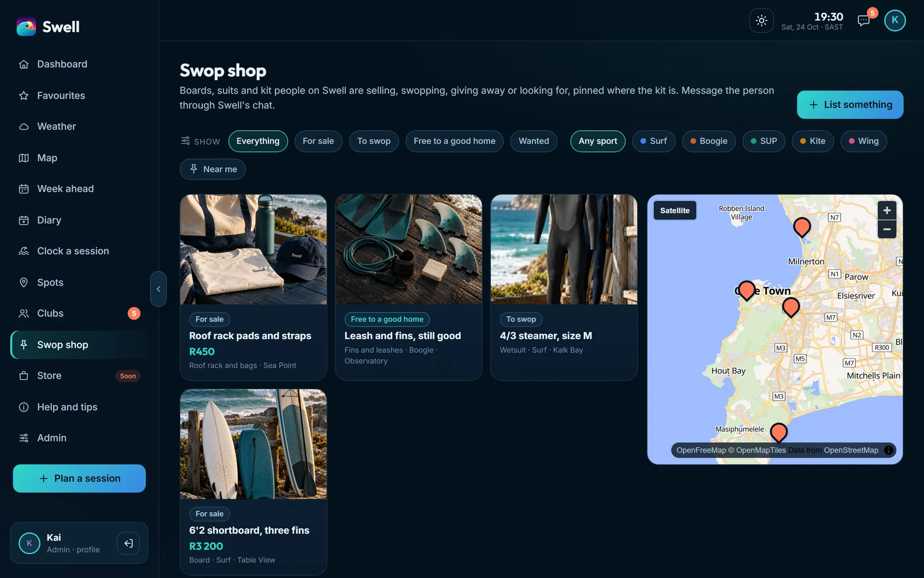Viewport: 924px width, 578px height.
Task: Click the log out icon beside Kai
Action: (128, 543)
